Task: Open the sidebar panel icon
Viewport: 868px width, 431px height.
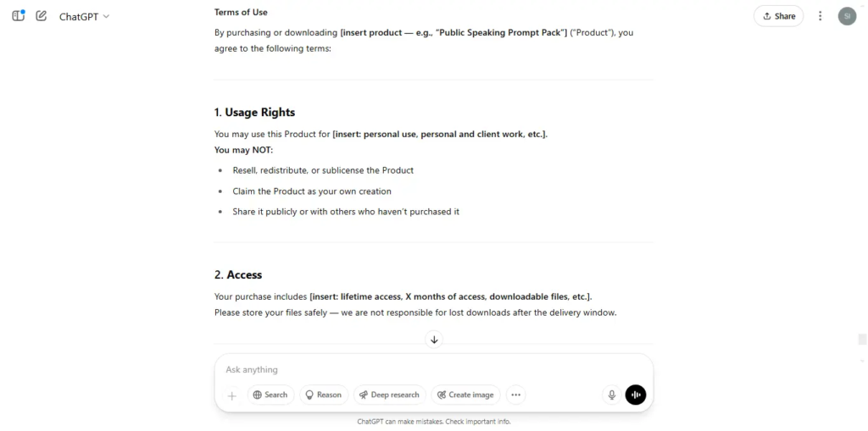Action: 19,15
